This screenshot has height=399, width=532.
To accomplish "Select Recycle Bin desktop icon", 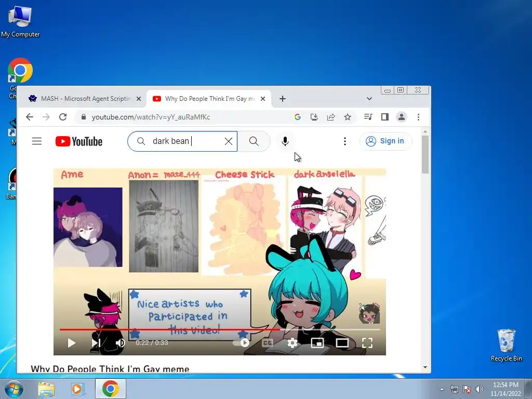I will [x=506, y=345].
